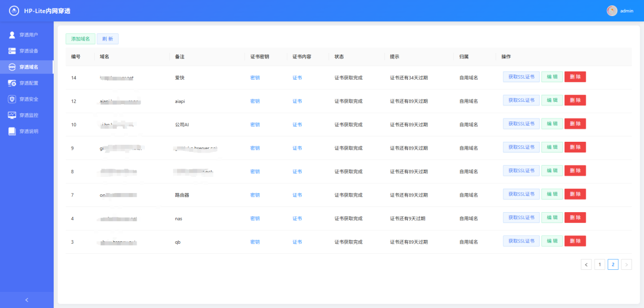Open the 穿透安全 shield icon
The width and height of the screenshot is (644, 308).
point(12,99)
